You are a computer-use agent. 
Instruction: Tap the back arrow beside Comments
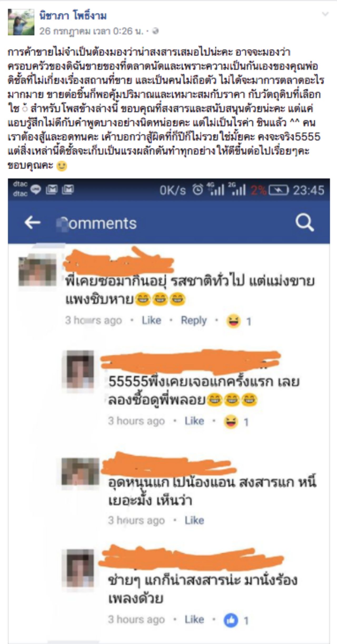32,223
